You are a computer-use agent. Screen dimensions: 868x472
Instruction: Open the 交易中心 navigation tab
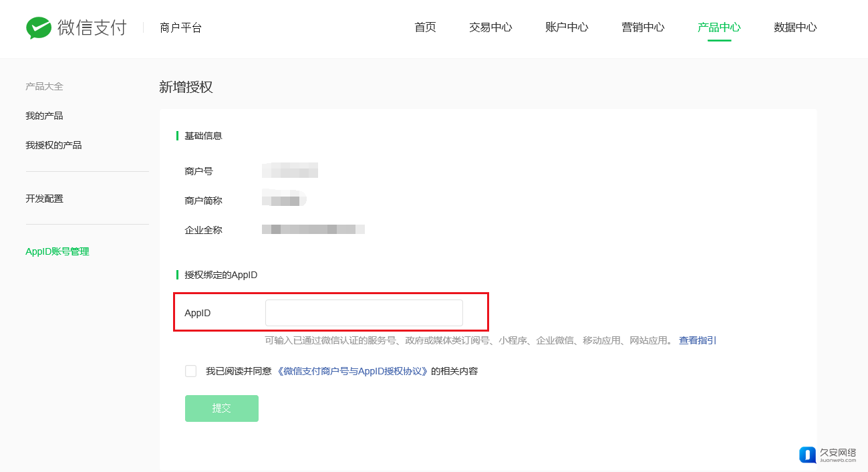[x=490, y=27]
